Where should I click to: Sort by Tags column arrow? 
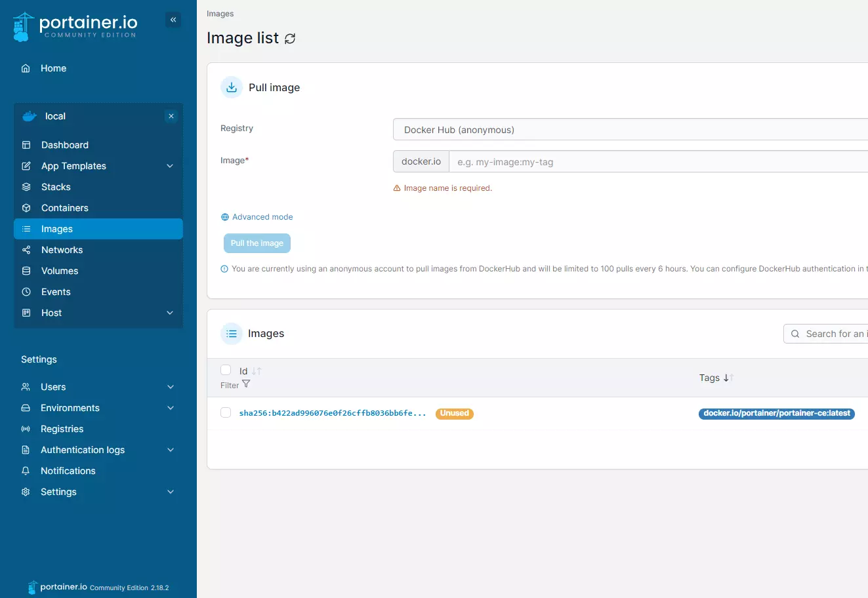(728, 378)
